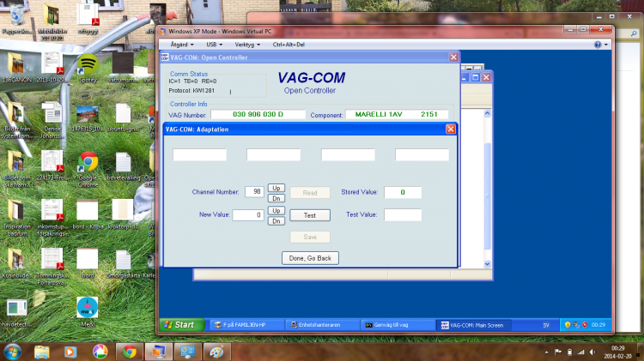The height and width of the screenshot is (361, 644).
Task: Click the New Value input field
Action: click(x=248, y=214)
